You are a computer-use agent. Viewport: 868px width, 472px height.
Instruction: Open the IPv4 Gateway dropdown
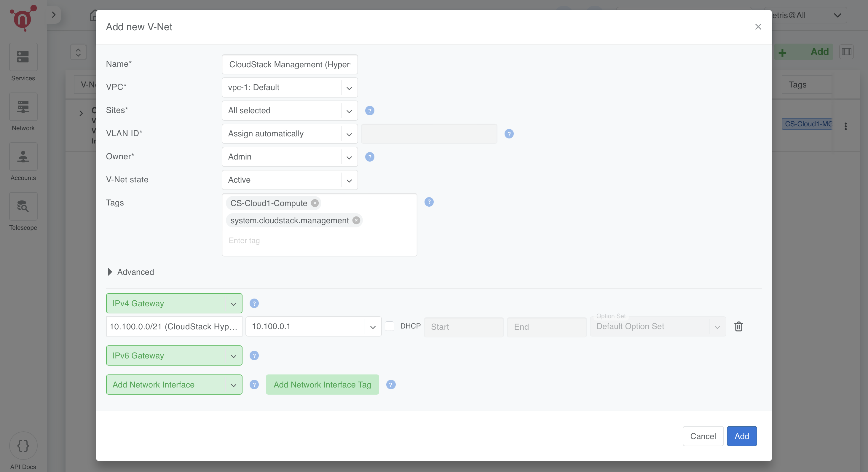tap(174, 303)
